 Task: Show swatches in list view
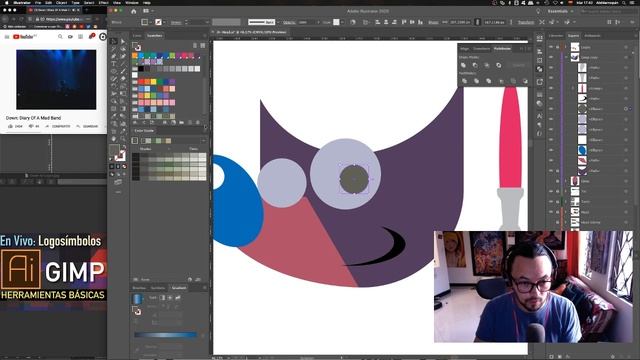pyautogui.click(x=195, y=45)
